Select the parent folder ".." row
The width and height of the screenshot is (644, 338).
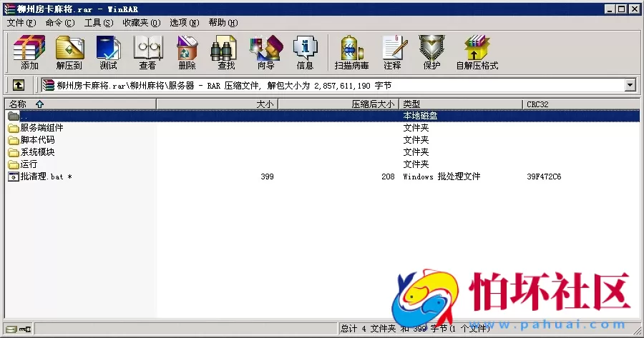(x=323, y=116)
